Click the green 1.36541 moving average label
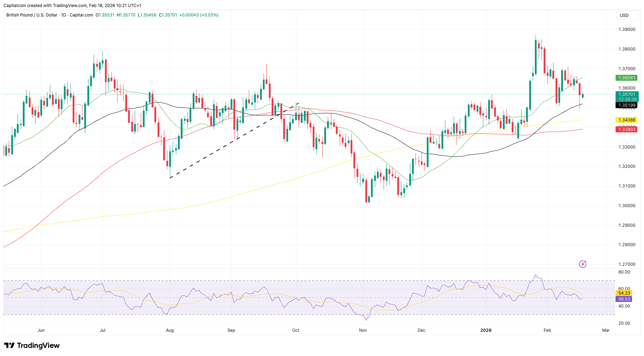Image resolution: width=644 pixels, height=356 pixels. [x=626, y=78]
